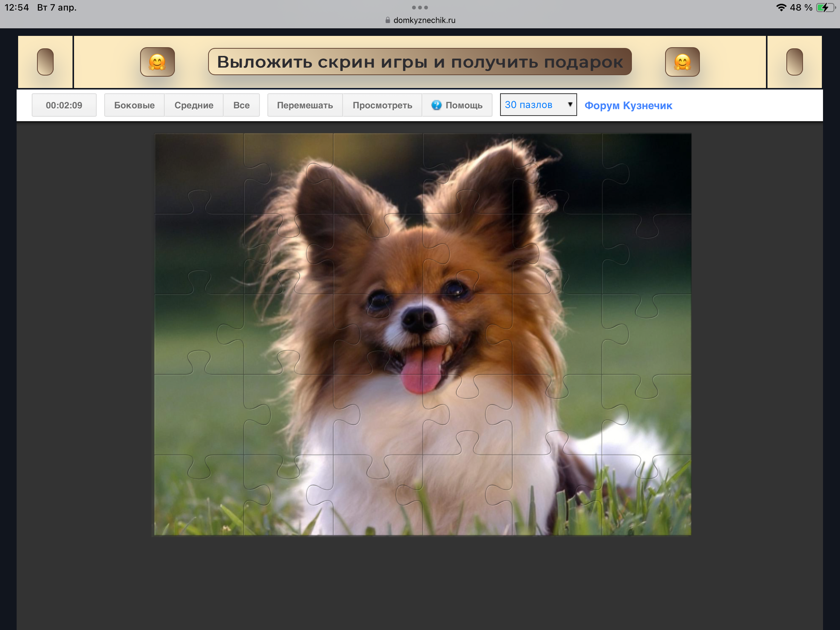The image size is (840, 630).
Task: Tap the lock icon beside domkyznechik.ru
Action: [x=388, y=20]
